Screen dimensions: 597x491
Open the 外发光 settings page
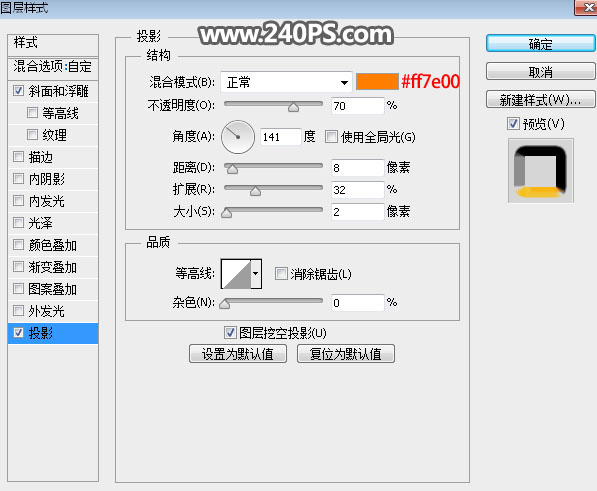(x=46, y=311)
